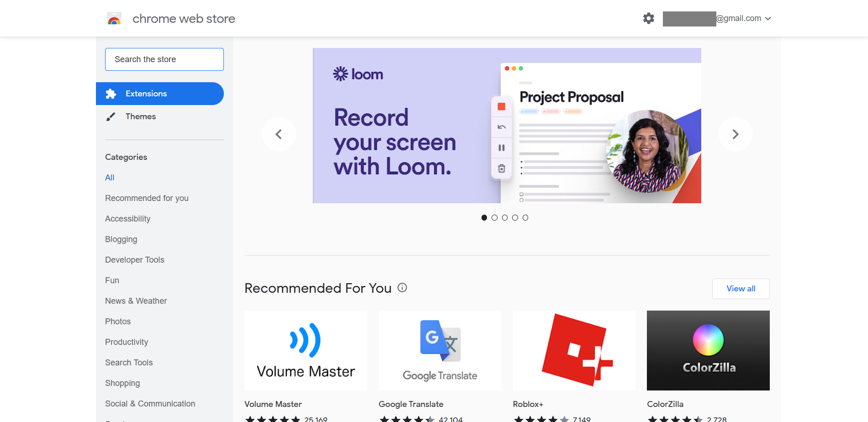
Task: Click the Themes paintbrush icon
Action: 111,116
